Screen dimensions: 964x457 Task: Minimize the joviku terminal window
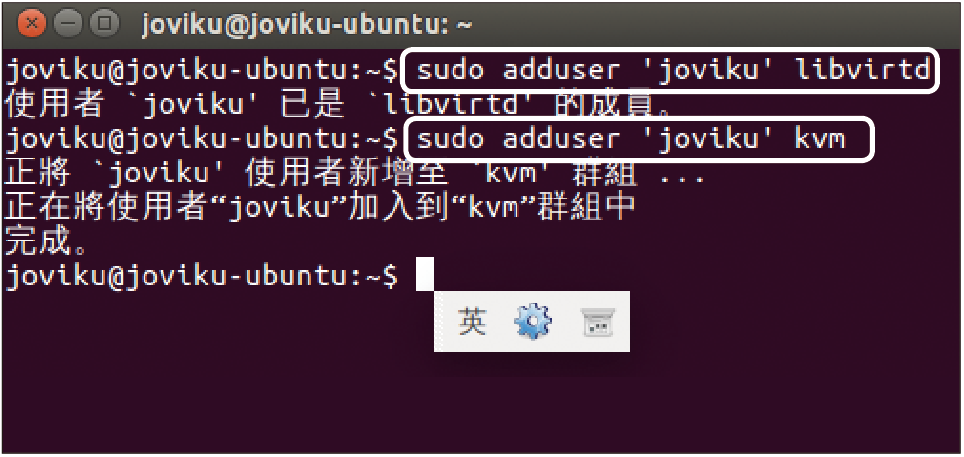click(x=67, y=25)
